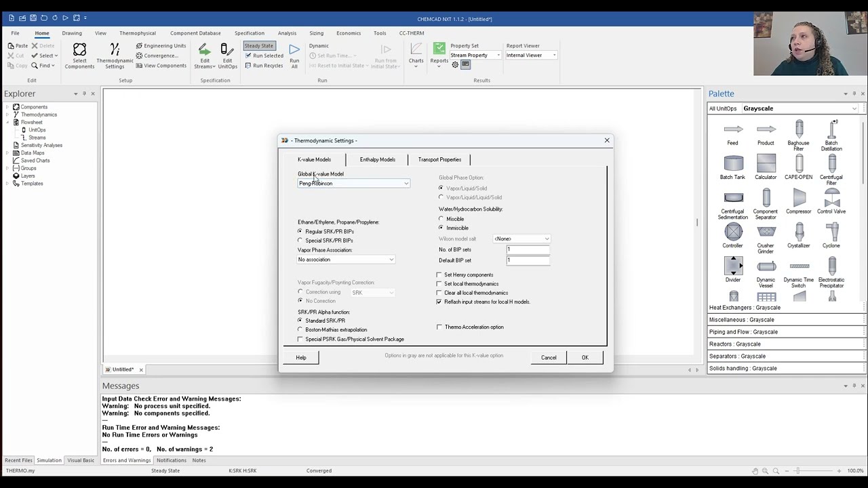The height and width of the screenshot is (488, 868).
Task: Open the Component Database ribbon tab
Action: (195, 33)
